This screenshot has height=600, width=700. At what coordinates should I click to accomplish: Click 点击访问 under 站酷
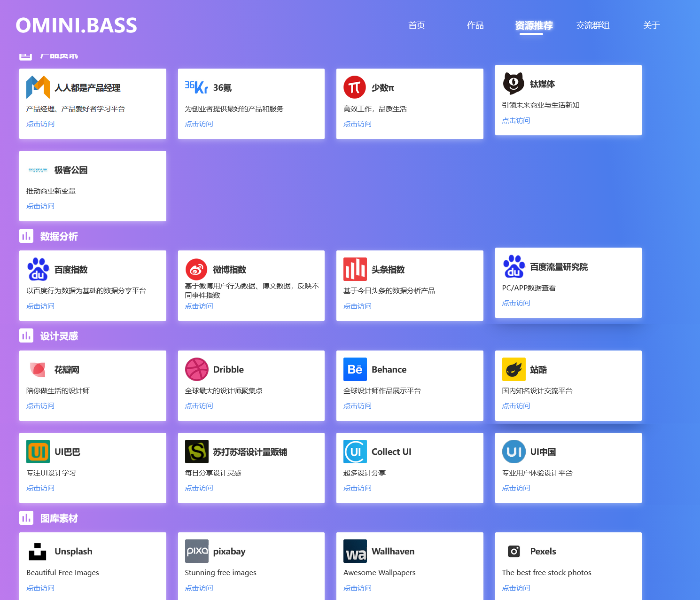[516, 406]
